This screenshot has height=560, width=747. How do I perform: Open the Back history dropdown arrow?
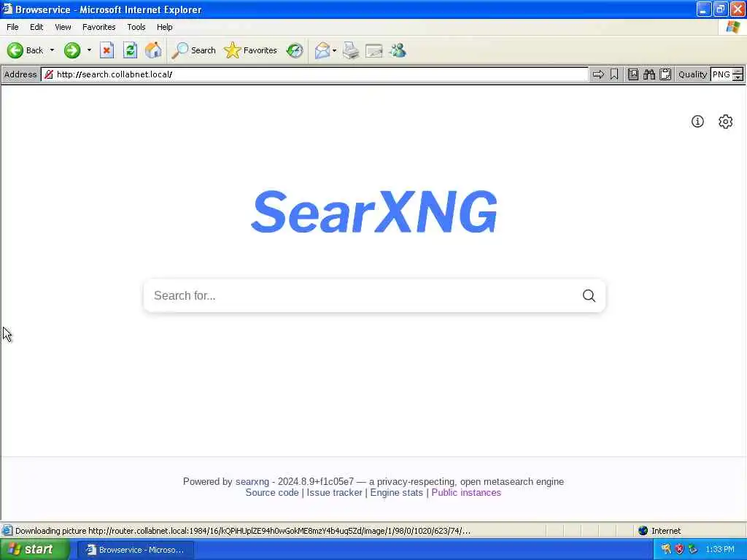click(52, 50)
